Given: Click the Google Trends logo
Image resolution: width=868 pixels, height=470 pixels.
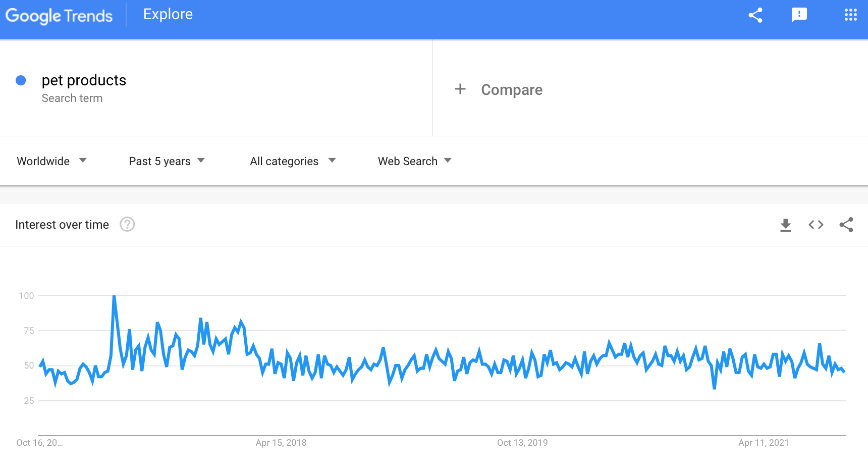Looking at the screenshot, I should tap(59, 16).
